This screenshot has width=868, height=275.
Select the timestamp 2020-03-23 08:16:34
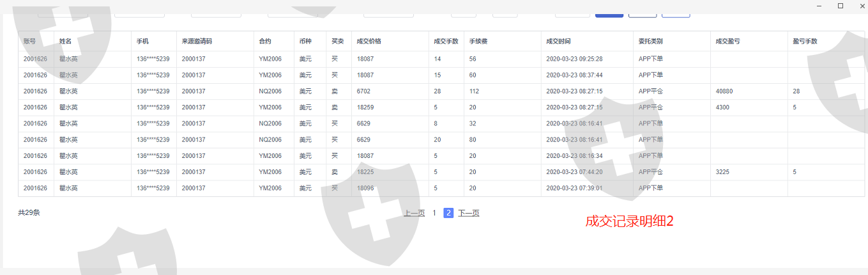(575, 155)
